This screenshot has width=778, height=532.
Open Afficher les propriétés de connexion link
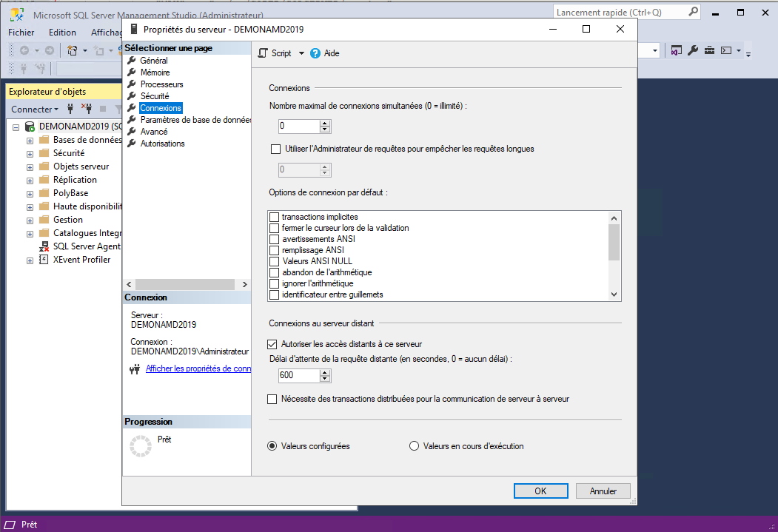198,368
